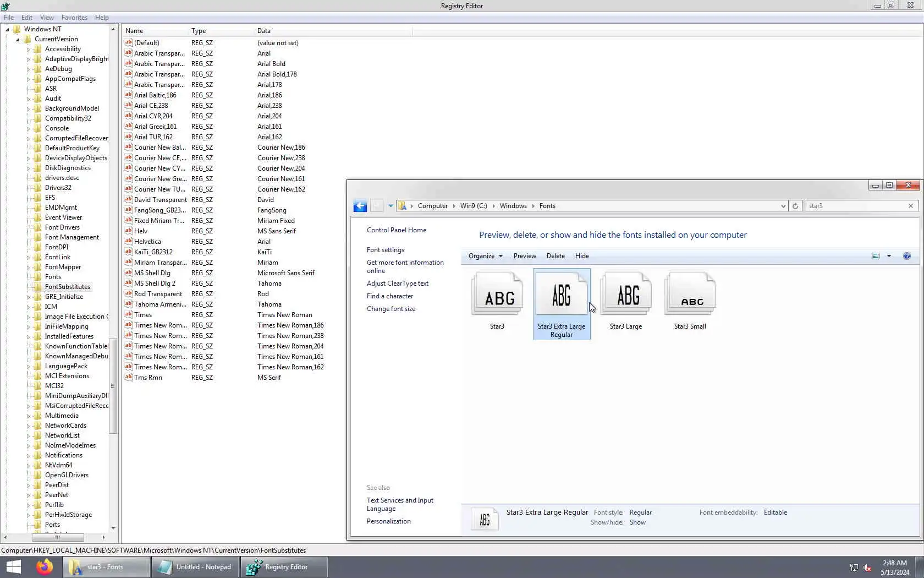The width and height of the screenshot is (924, 578).
Task: Open the Font settings link
Action: pyautogui.click(x=386, y=250)
